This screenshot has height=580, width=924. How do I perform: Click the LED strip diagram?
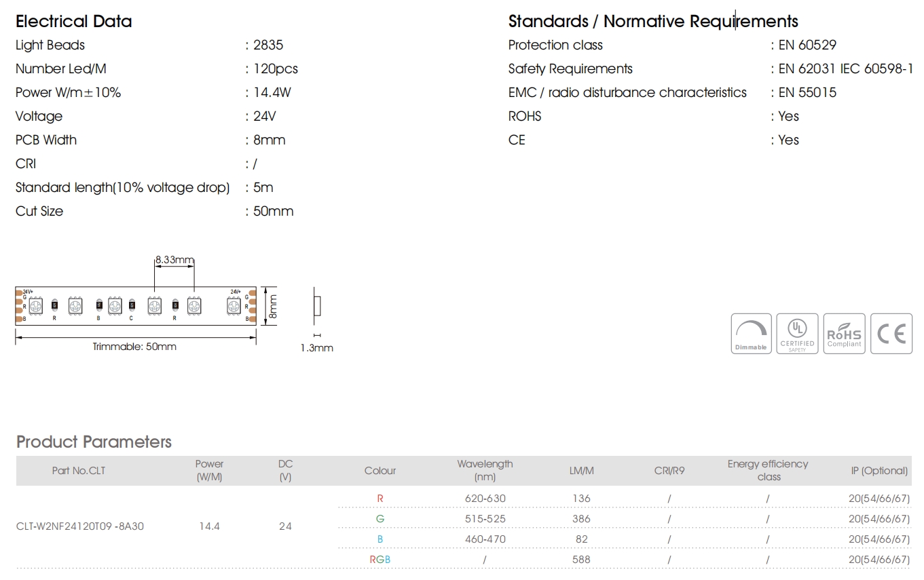pyautogui.click(x=135, y=306)
